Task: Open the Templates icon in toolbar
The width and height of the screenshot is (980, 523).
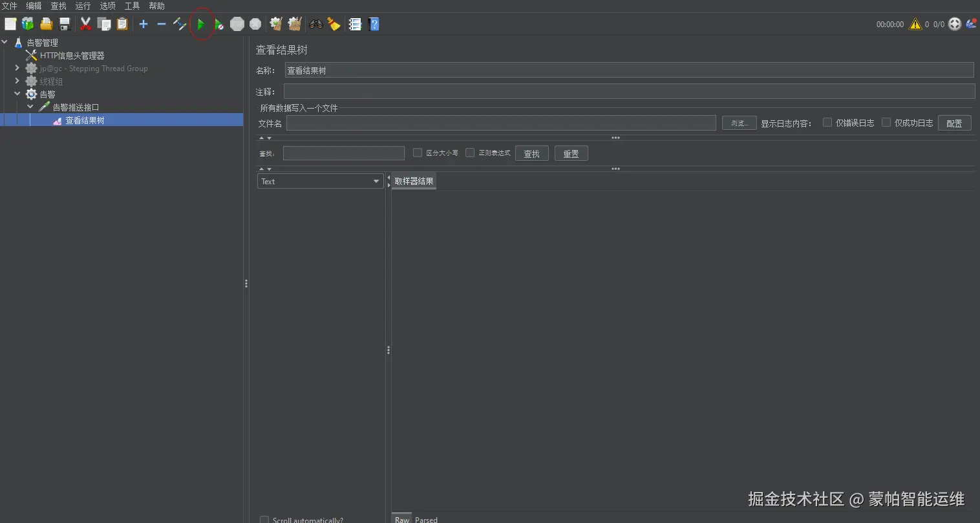Action: 28,24
